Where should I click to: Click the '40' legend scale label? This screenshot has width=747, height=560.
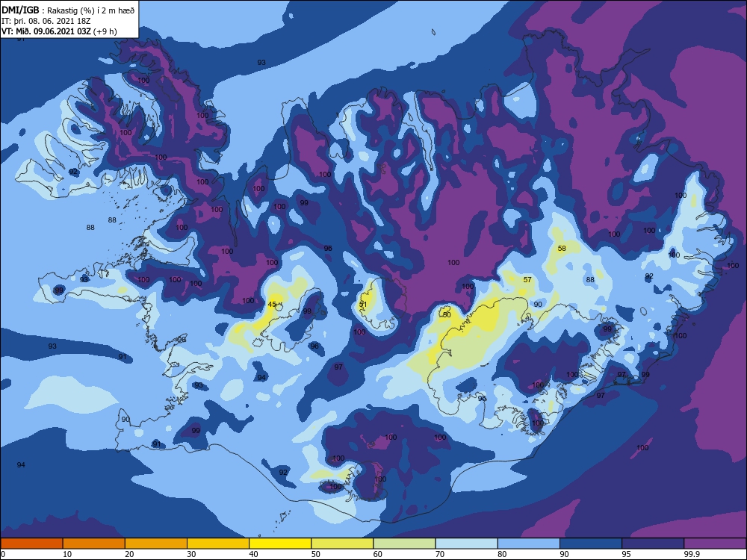point(253,554)
